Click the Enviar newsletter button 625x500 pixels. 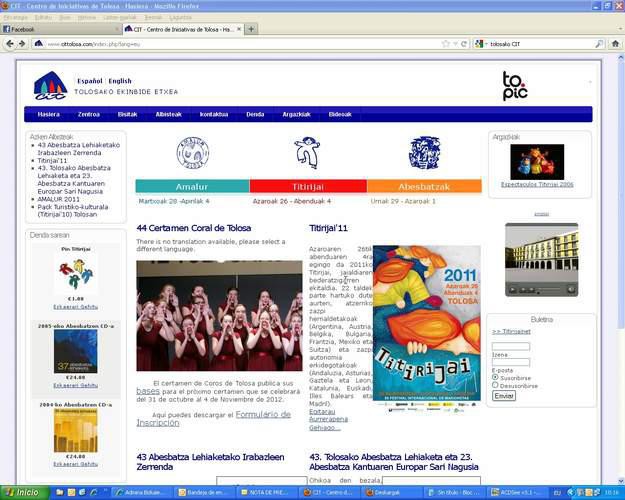[504, 396]
